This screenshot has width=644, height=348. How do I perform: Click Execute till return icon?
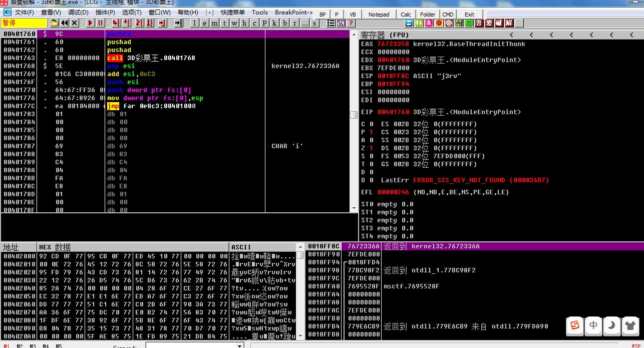click(x=162, y=23)
